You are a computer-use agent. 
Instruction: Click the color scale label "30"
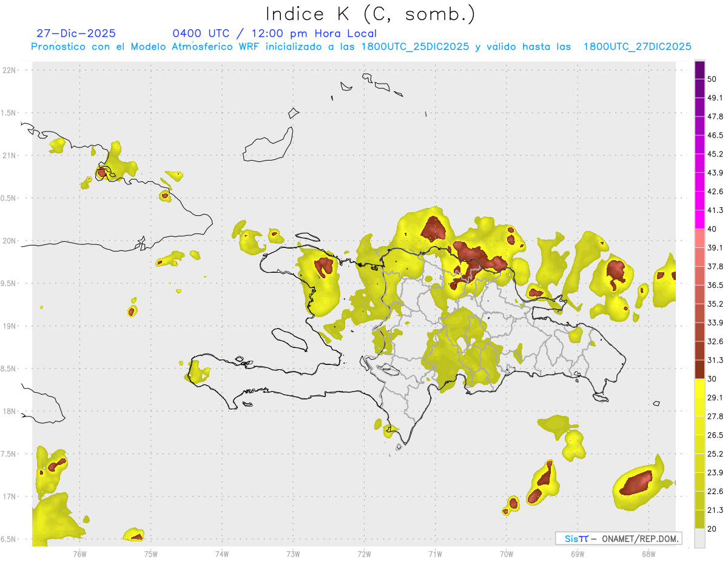(712, 379)
